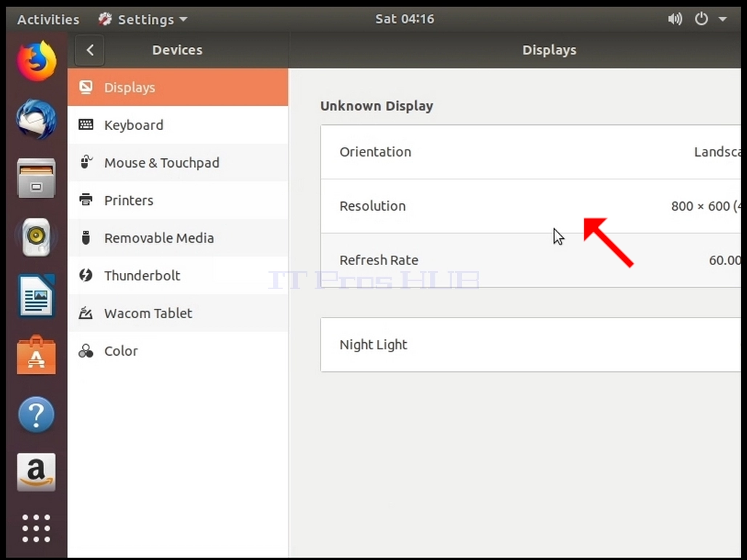
Task: Select the Wacom Tablet label
Action: coord(148,313)
